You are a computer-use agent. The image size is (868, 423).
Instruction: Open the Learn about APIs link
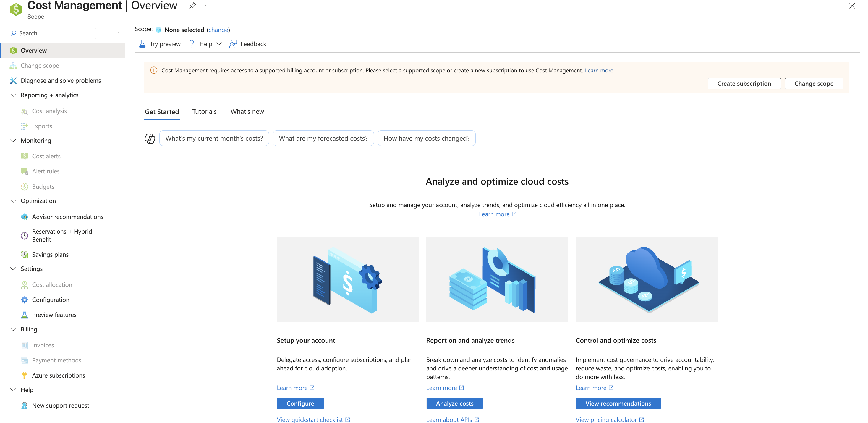453,419
